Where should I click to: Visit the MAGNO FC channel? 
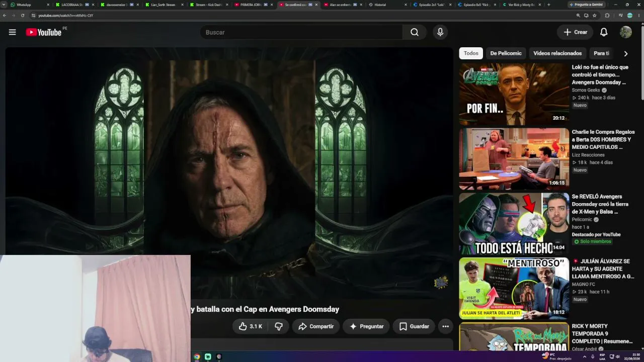click(x=583, y=284)
